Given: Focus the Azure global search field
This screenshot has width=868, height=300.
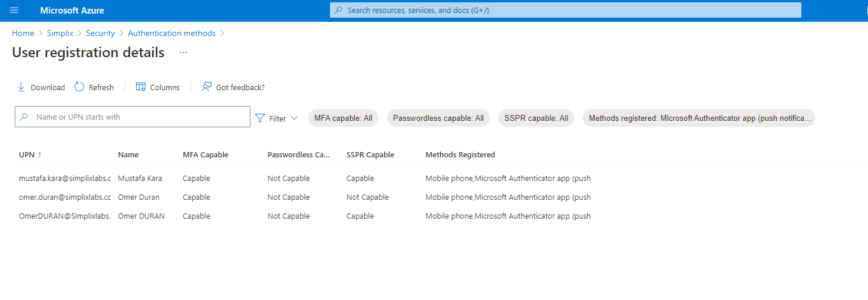Looking at the screenshot, I should click(566, 10).
